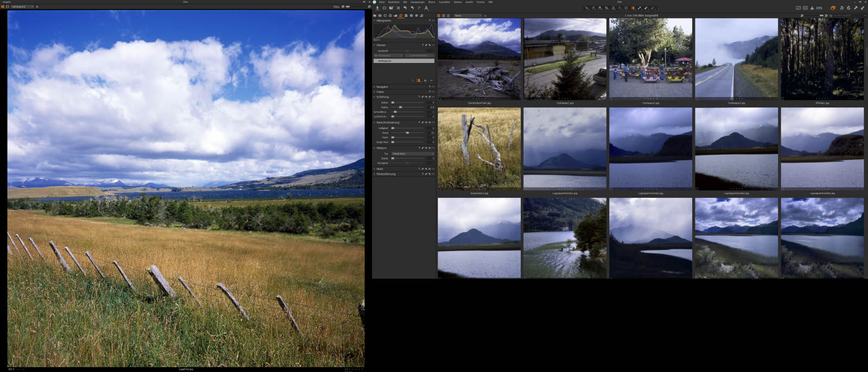This screenshot has width=868, height=372.
Task: Select the text annotation A tool
Action: 426,8
